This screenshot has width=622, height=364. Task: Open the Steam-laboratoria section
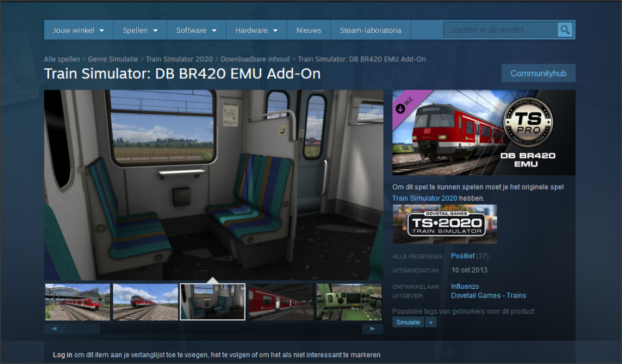tap(370, 29)
